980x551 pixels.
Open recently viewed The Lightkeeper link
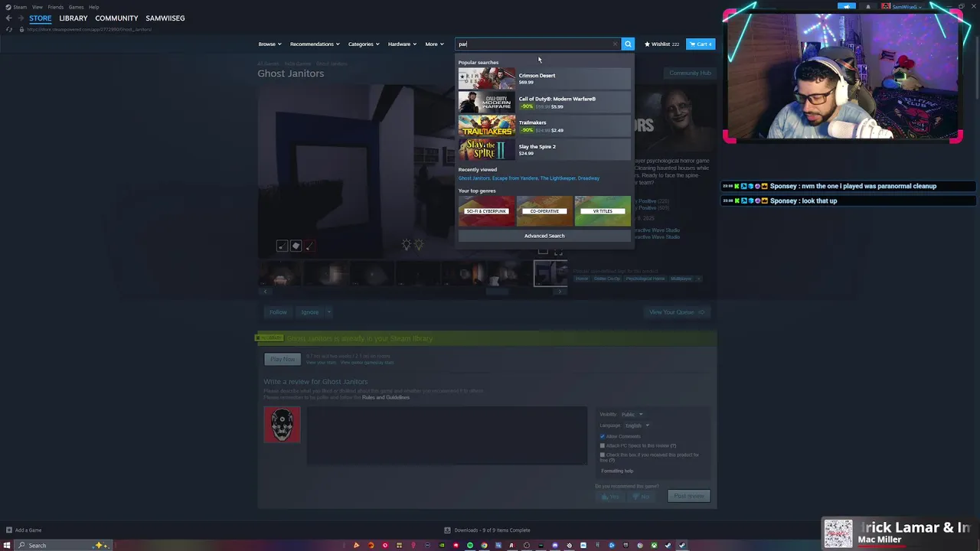click(557, 178)
